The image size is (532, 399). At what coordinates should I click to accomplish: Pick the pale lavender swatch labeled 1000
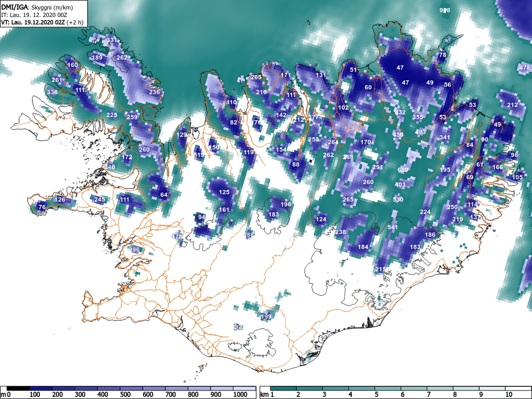pos(244,388)
